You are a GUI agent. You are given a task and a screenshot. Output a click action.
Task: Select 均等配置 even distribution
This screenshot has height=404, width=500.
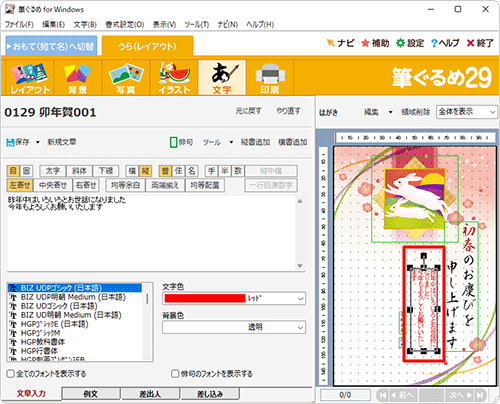click(x=205, y=185)
